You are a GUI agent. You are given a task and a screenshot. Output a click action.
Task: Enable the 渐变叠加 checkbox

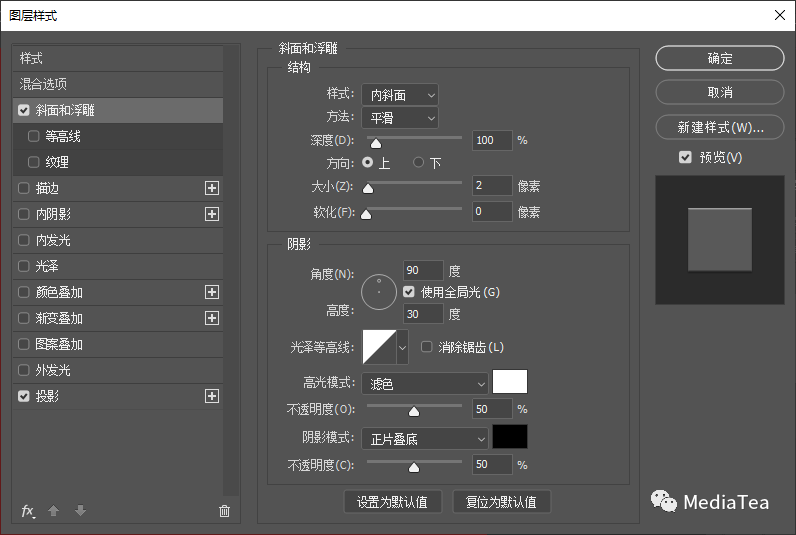(x=24, y=318)
